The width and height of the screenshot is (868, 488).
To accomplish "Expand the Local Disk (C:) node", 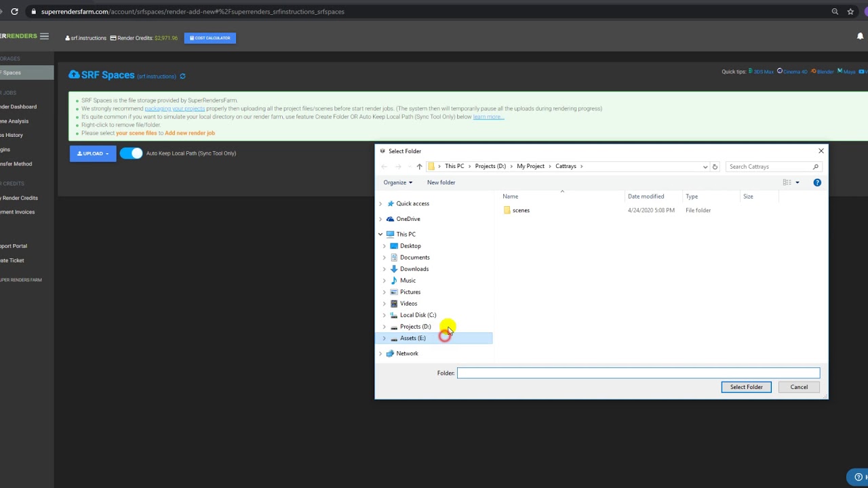I will point(384,315).
